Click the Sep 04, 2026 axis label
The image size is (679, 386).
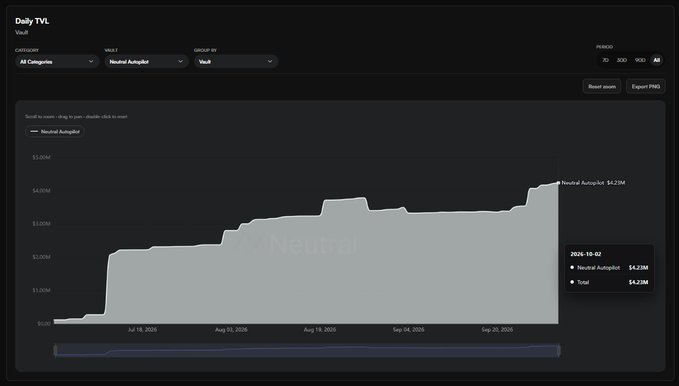[408, 330]
